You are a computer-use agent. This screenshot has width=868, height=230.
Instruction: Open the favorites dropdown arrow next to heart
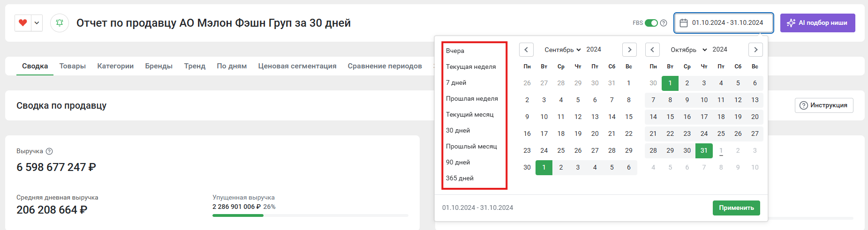point(37,22)
